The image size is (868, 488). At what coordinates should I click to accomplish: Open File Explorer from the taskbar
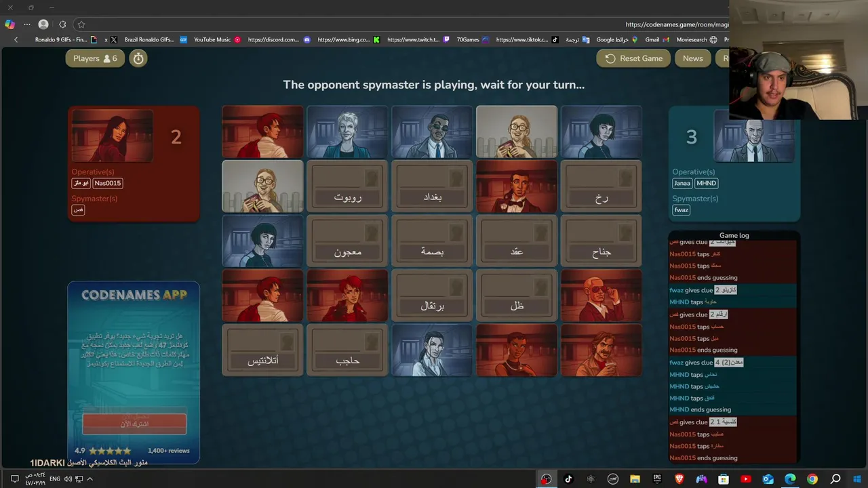pyautogui.click(x=635, y=479)
